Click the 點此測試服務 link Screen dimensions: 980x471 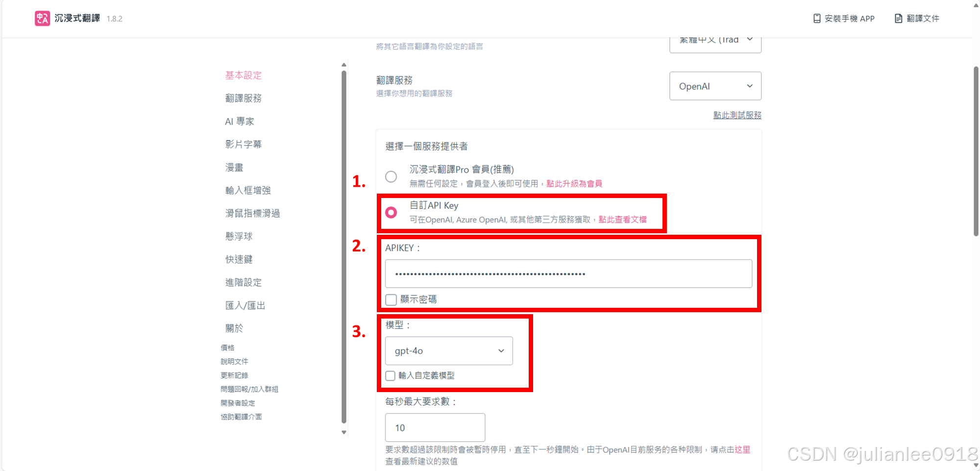(x=737, y=115)
